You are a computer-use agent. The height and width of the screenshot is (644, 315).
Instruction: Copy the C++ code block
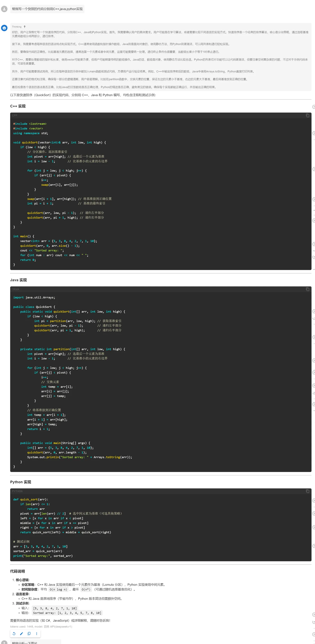pyautogui.click(x=308, y=115)
